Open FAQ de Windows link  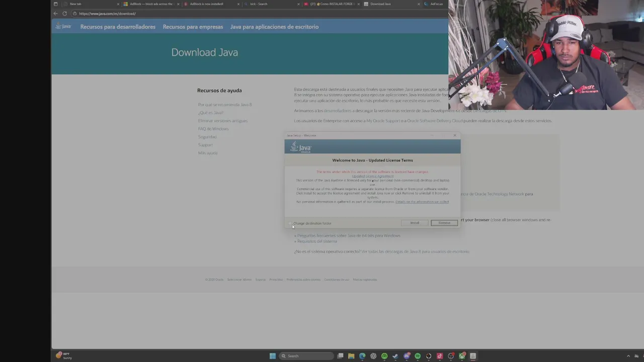point(213,129)
